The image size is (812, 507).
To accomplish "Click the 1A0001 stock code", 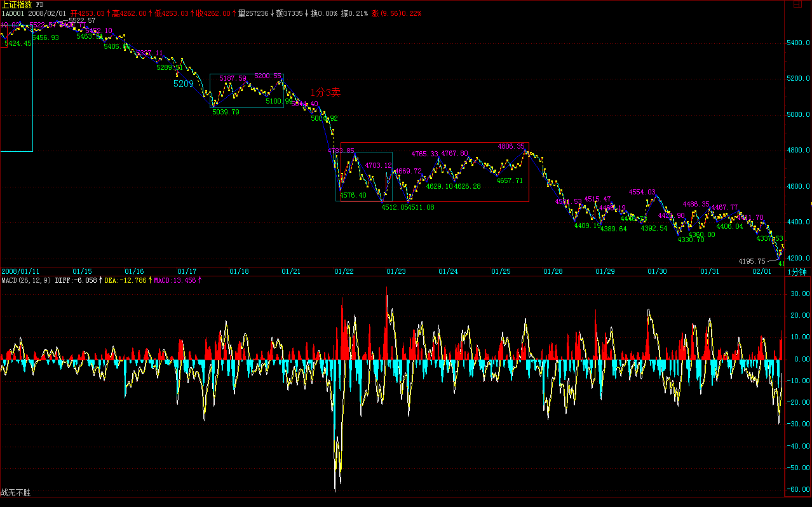I will click(x=13, y=13).
